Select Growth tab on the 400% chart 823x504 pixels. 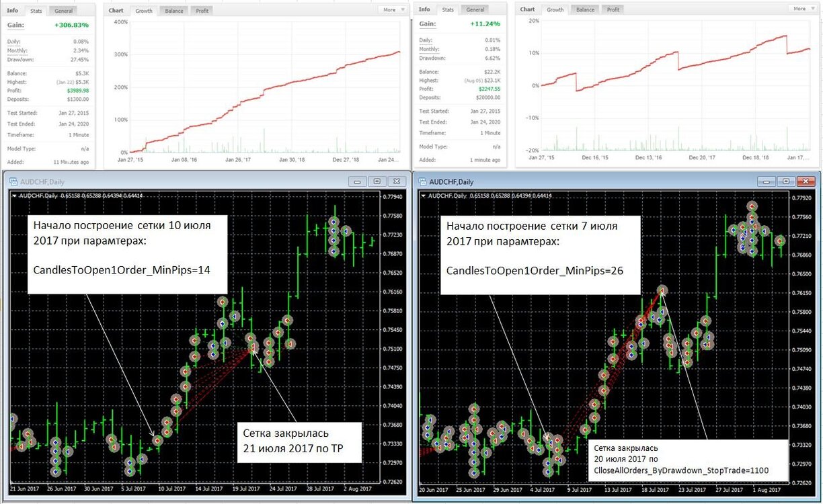[x=144, y=11]
